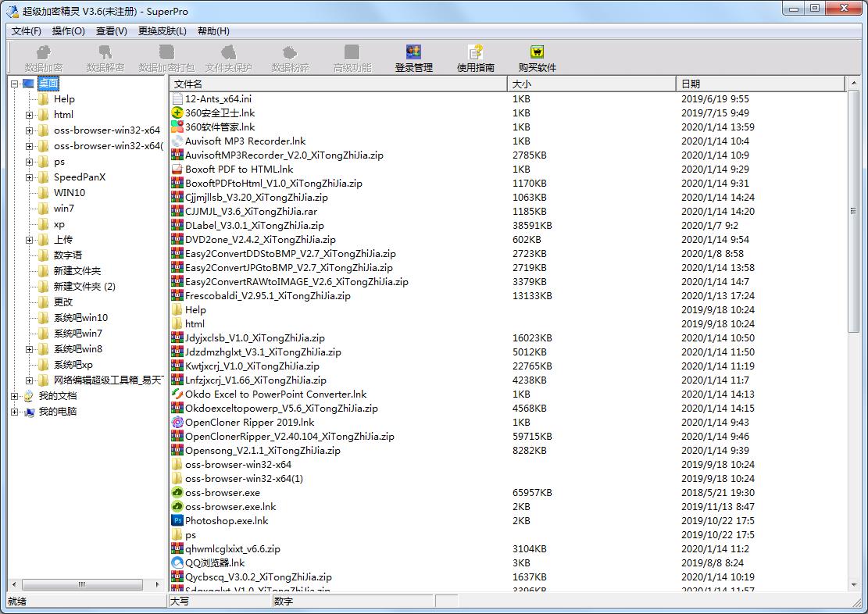This screenshot has width=868, height=614.
Task: Open the 帮助(H) menu
Action: [x=213, y=31]
